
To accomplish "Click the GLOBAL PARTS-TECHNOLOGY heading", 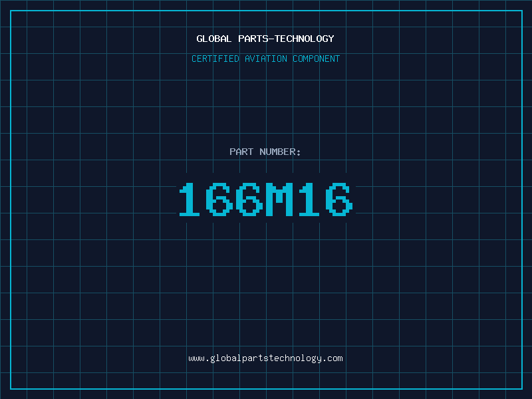I will point(265,39).
